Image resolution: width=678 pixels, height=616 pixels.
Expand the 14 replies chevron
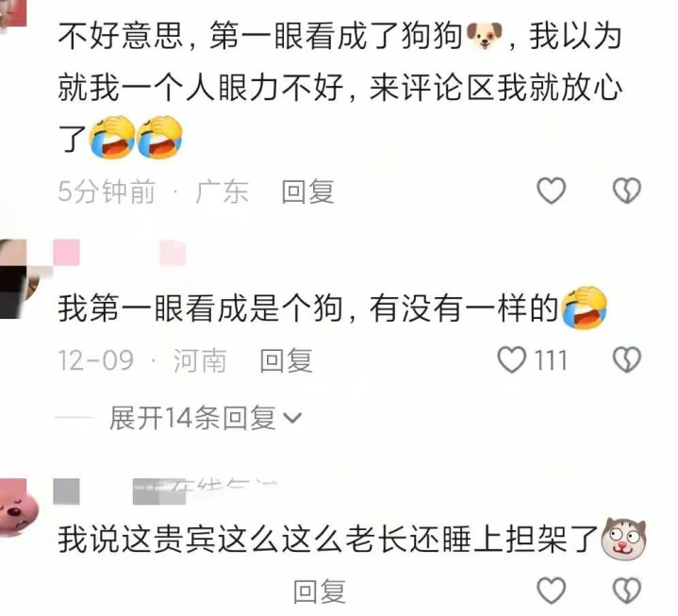(292, 418)
